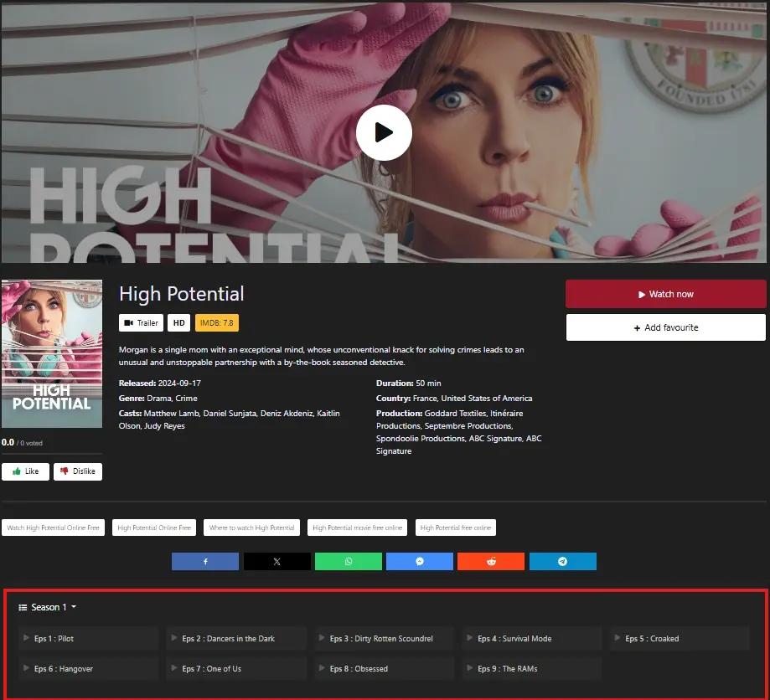Open the Drama genre link
Screen dimensions: 770x700
[158, 398]
